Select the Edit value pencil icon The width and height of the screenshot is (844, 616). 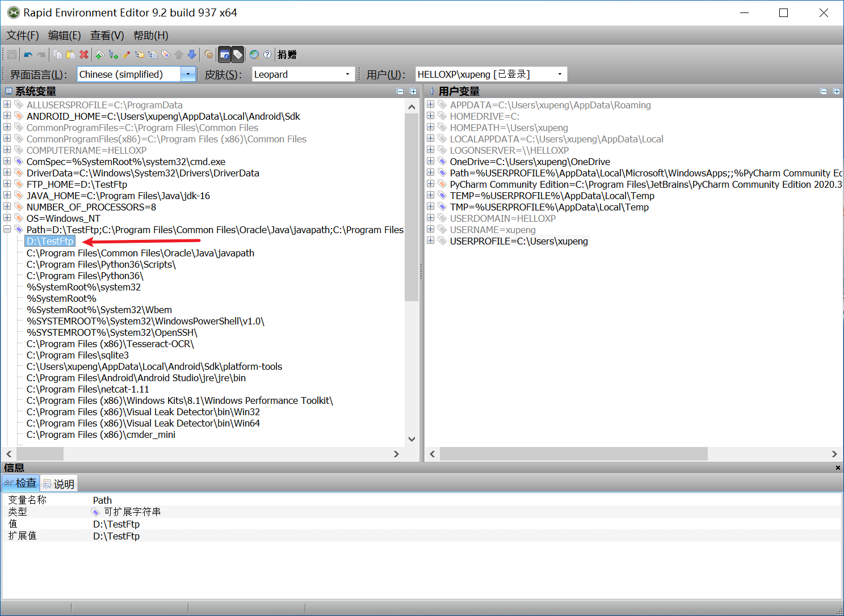click(x=126, y=54)
